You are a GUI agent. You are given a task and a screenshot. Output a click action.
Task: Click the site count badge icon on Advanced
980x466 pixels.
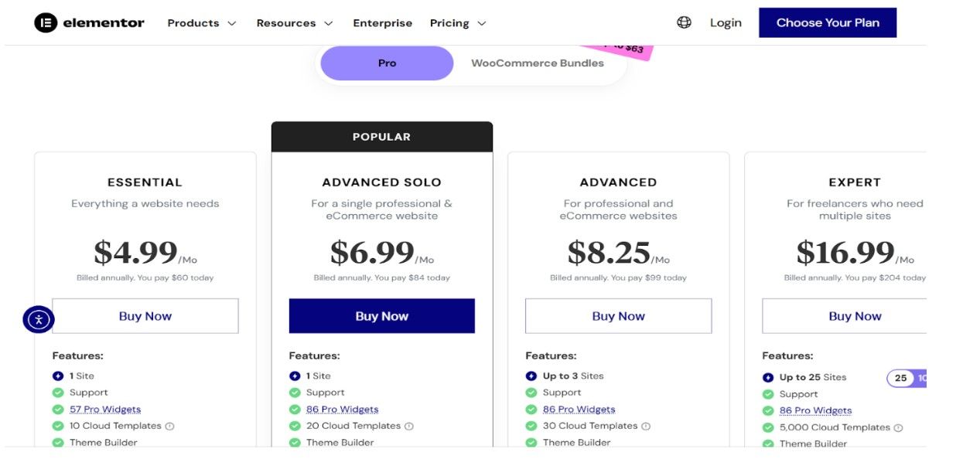(531, 376)
